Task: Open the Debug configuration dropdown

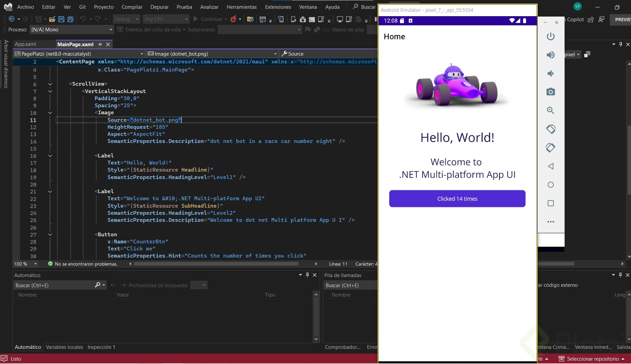Action: (126, 19)
